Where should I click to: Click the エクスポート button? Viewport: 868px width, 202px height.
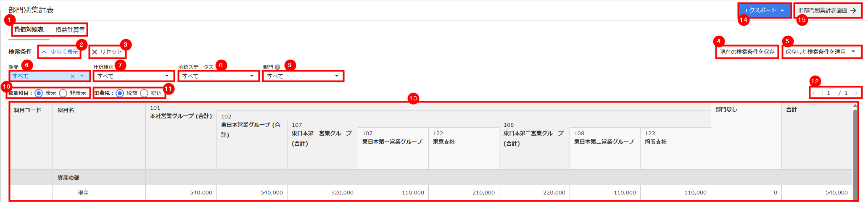(x=764, y=10)
